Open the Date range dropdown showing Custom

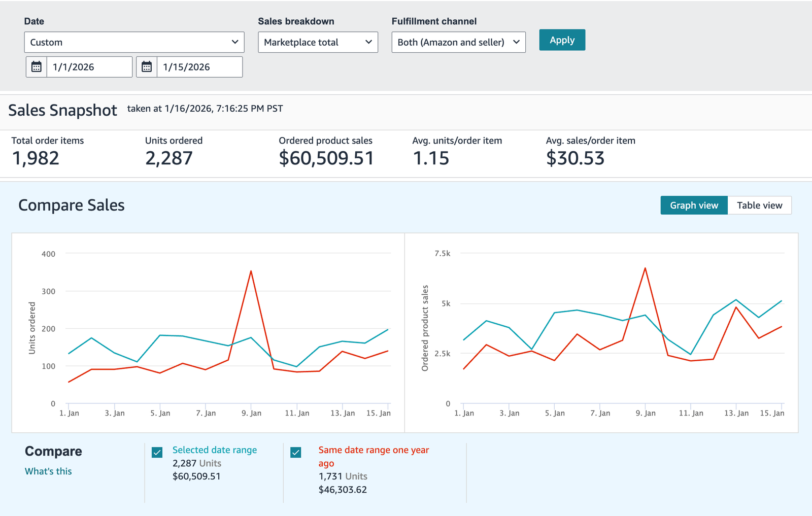click(x=134, y=42)
